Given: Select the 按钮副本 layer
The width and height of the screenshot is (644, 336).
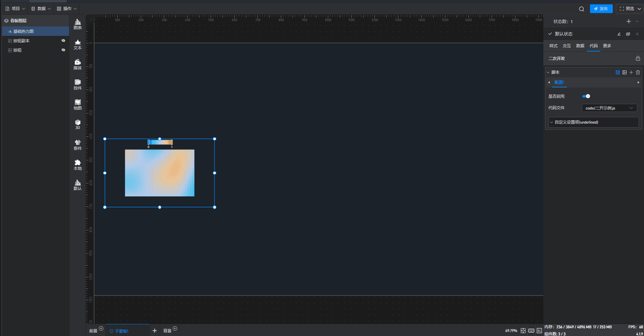Looking at the screenshot, I should [36, 41].
